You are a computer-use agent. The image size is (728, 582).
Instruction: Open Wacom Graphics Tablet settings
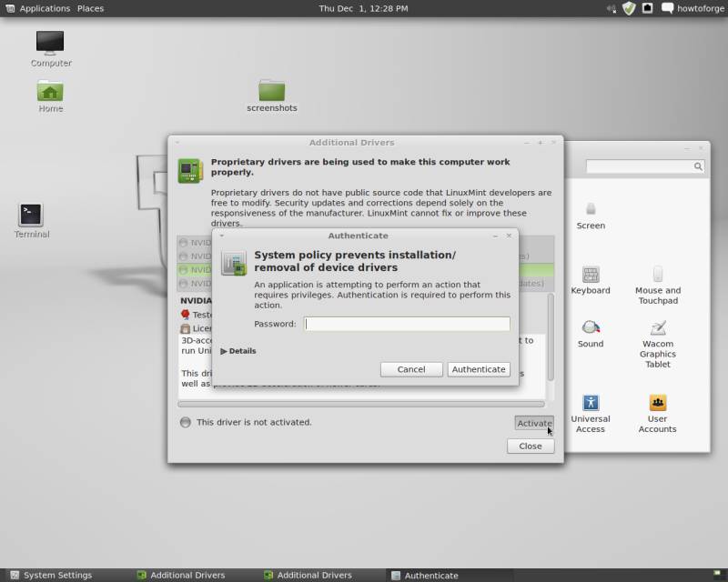tap(658, 344)
